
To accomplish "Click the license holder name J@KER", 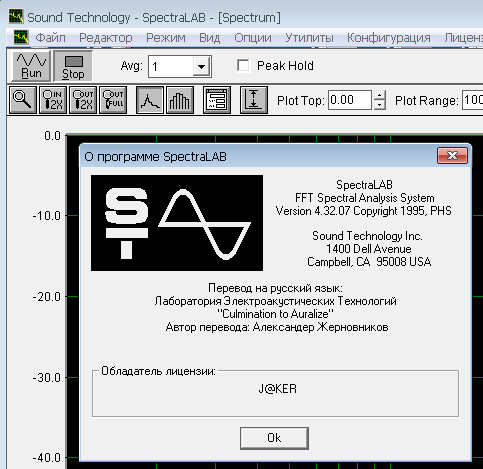I will click(x=277, y=389).
